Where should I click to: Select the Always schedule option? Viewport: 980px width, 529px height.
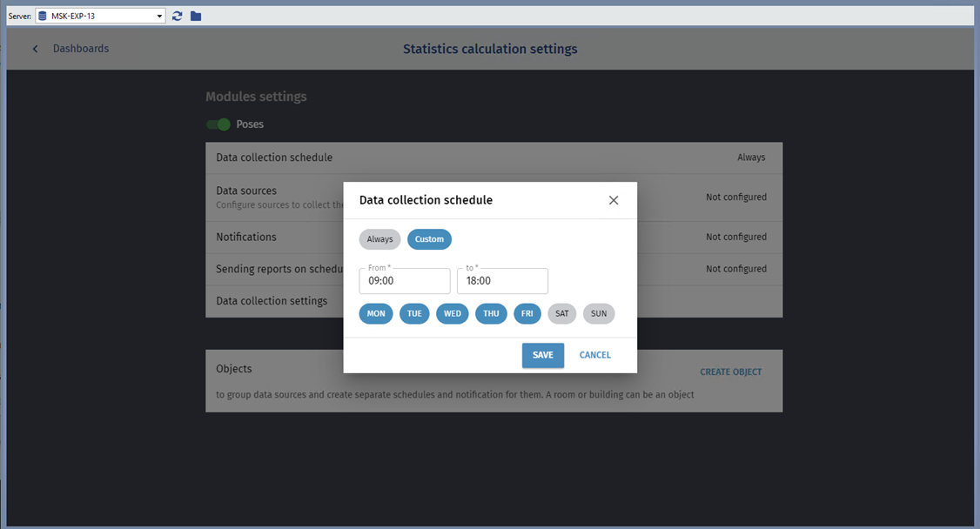coord(379,239)
